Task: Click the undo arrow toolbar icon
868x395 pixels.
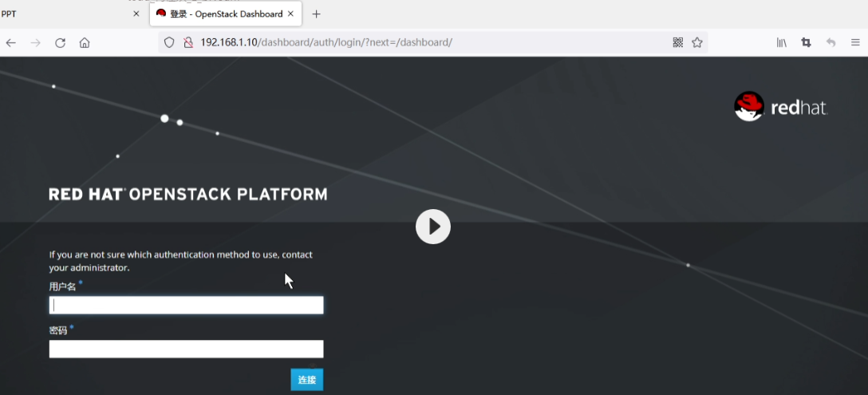Action: pyautogui.click(x=831, y=42)
